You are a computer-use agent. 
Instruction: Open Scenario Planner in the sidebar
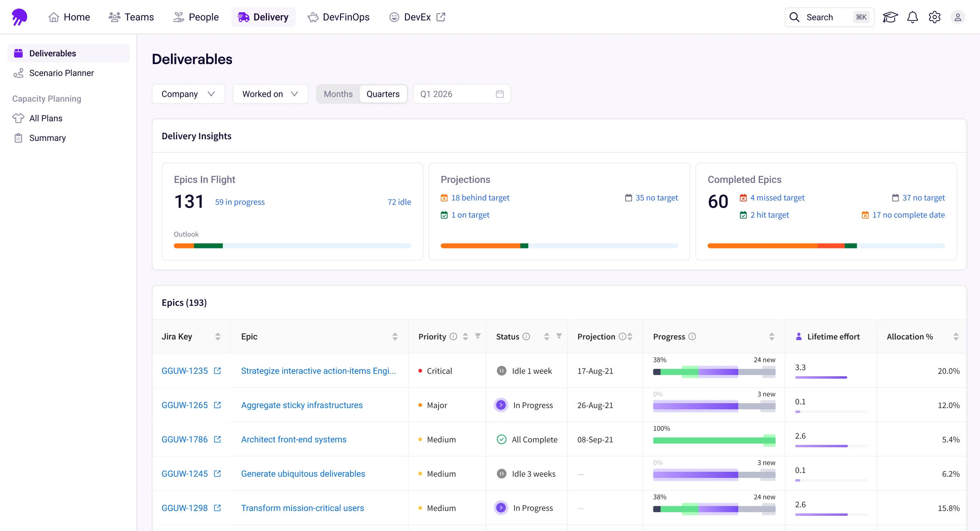61,73
